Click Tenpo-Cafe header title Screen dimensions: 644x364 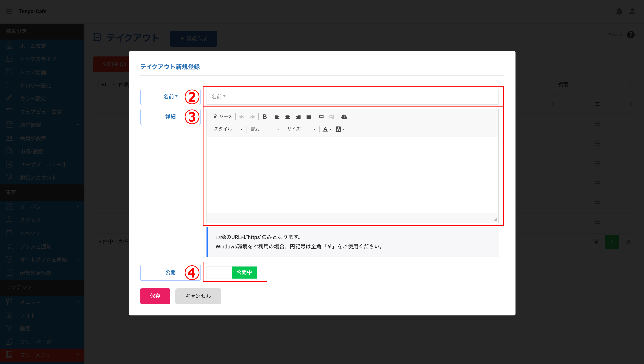click(33, 11)
